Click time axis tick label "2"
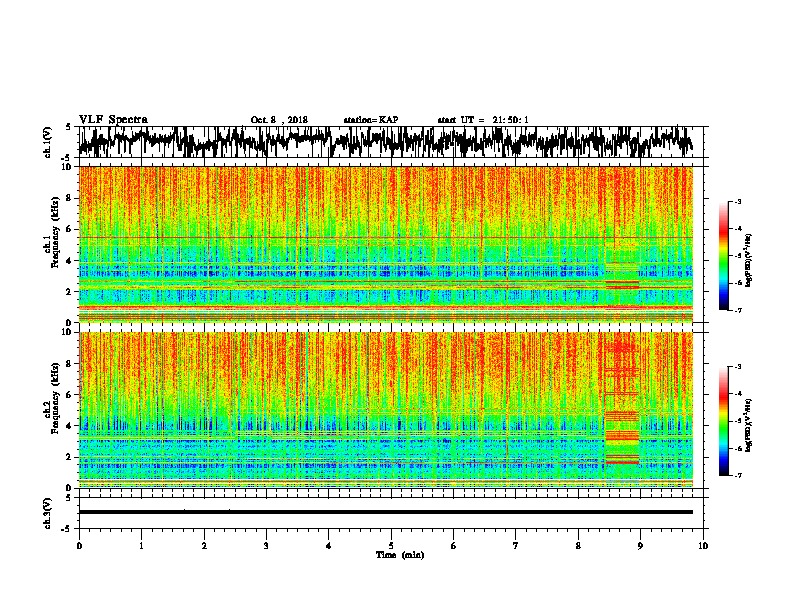 point(204,546)
